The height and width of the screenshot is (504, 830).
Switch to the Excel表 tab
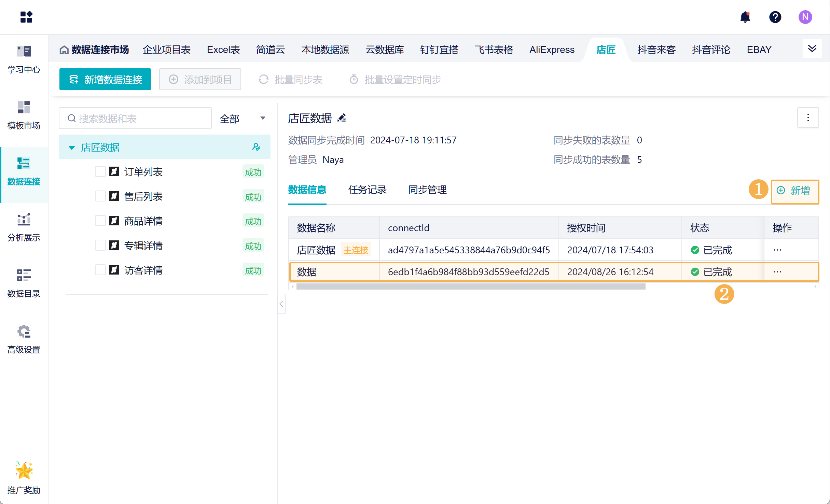(x=223, y=50)
